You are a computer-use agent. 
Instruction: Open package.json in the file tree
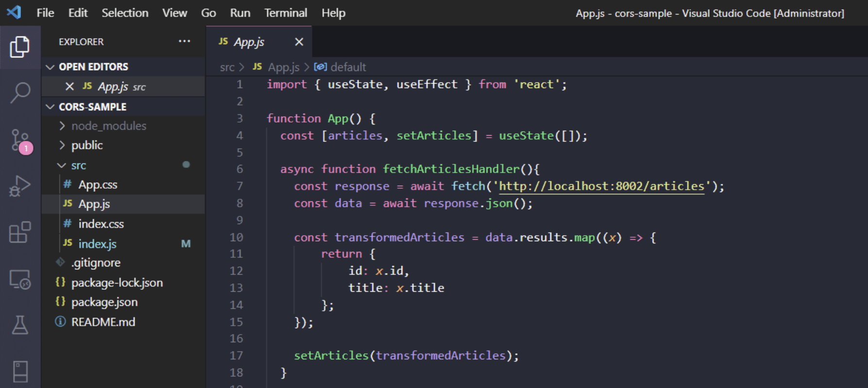click(x=104, y=302)
